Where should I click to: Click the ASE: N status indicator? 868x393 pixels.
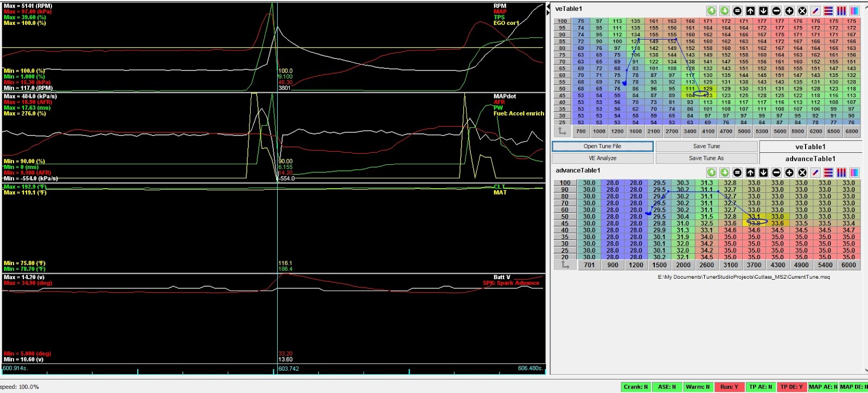point(667,387)
